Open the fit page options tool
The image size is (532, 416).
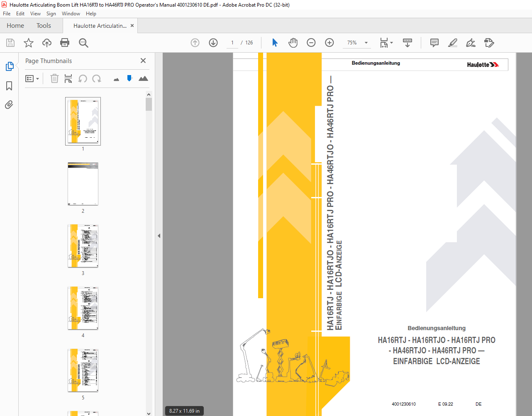(384, 43)
